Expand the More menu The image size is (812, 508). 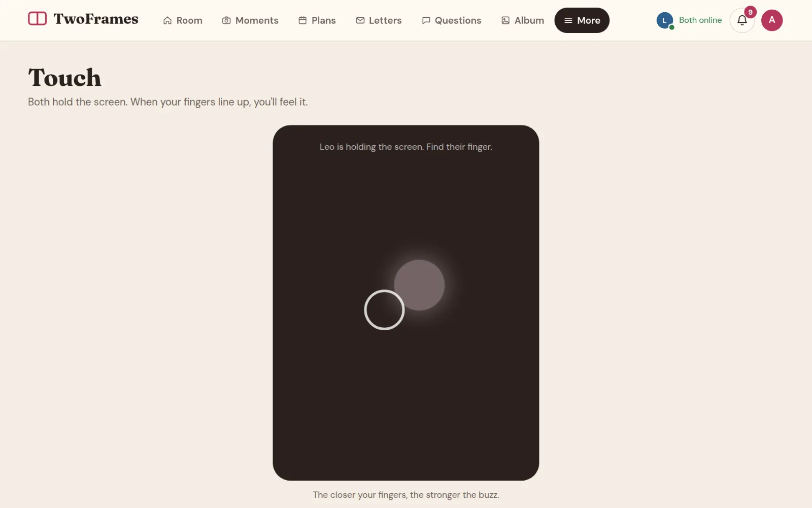[582, 20]
